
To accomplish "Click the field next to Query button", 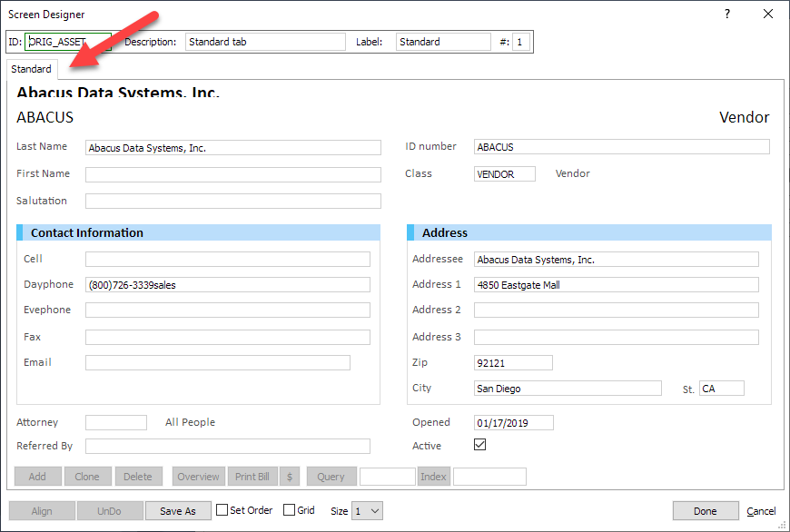I will click(388, 477).
